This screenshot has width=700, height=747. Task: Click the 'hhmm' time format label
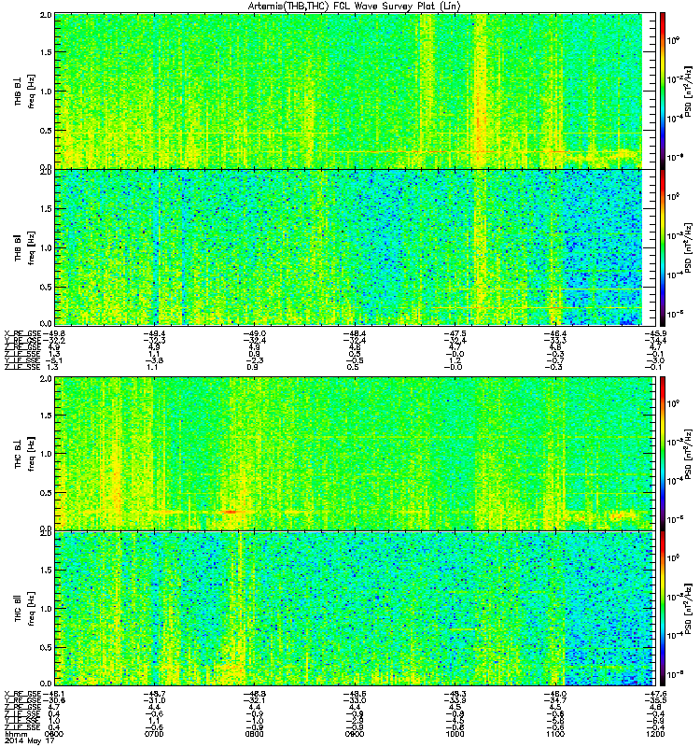(16, 734)
